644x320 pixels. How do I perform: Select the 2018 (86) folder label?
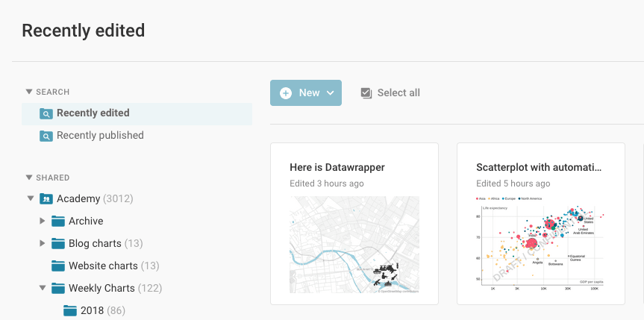pyautogui.click(x=103, y=310)
